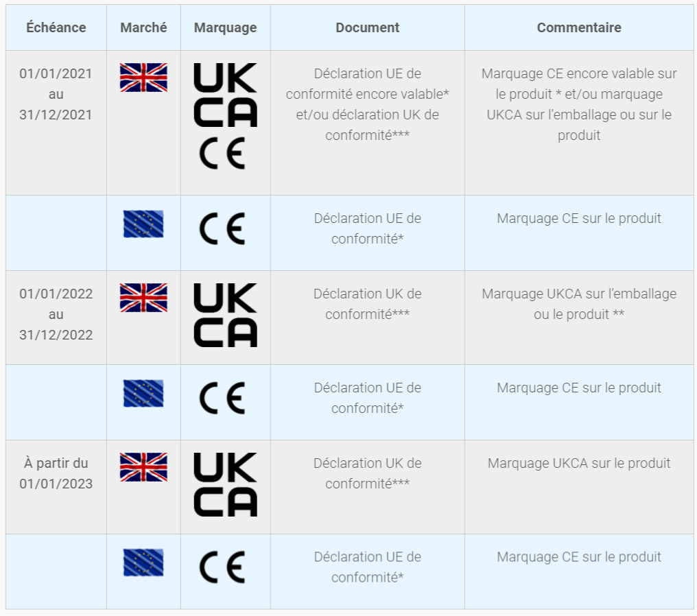Select the UKCA logo in the 2023 row

[225, 484]
